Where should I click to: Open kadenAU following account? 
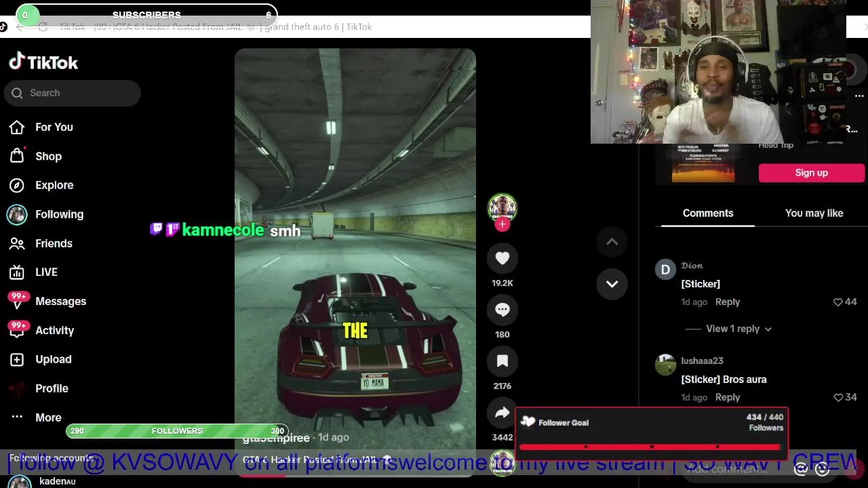[x=57, y=481]
